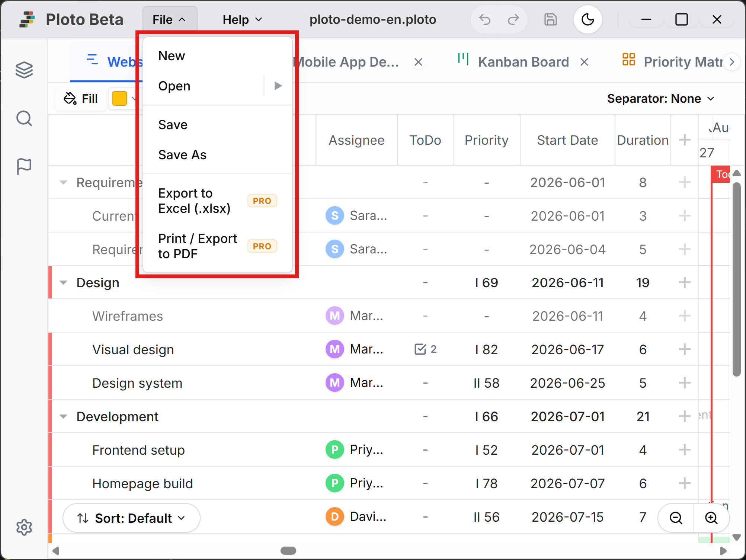Click the Priority column header

pos(486,140)
